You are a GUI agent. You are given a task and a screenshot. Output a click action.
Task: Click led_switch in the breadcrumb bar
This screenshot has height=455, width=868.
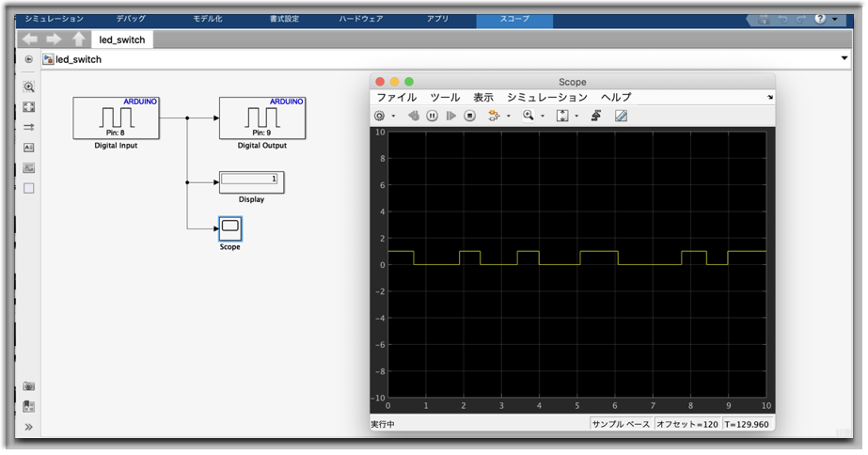click(x=78, y=59)
